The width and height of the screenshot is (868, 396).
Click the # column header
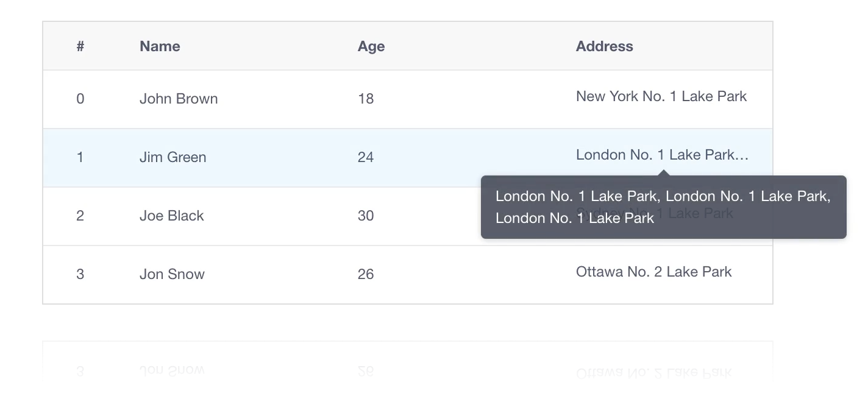80,46
